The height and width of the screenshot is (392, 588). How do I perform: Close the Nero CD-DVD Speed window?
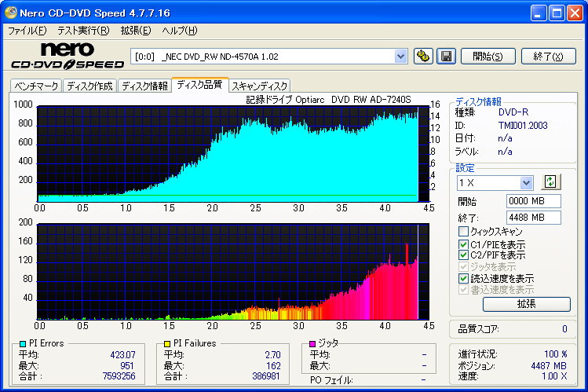point(575,13)
